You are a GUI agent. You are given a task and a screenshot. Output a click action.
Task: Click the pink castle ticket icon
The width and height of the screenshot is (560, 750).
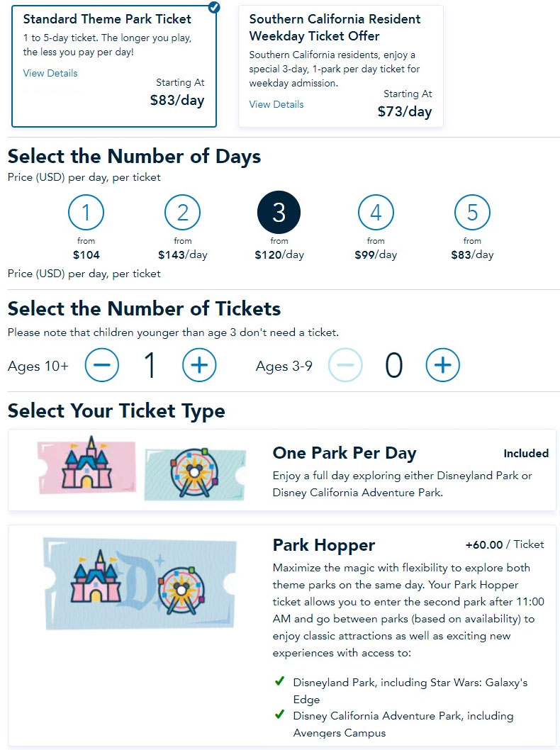[x=86, y=466]
